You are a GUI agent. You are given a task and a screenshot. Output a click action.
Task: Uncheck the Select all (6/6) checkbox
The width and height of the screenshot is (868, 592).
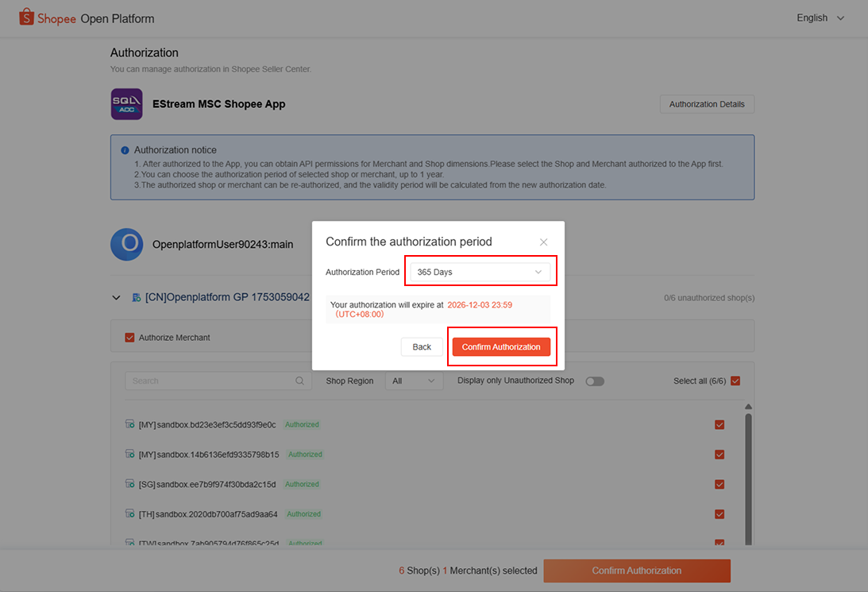tap(735, 381)
